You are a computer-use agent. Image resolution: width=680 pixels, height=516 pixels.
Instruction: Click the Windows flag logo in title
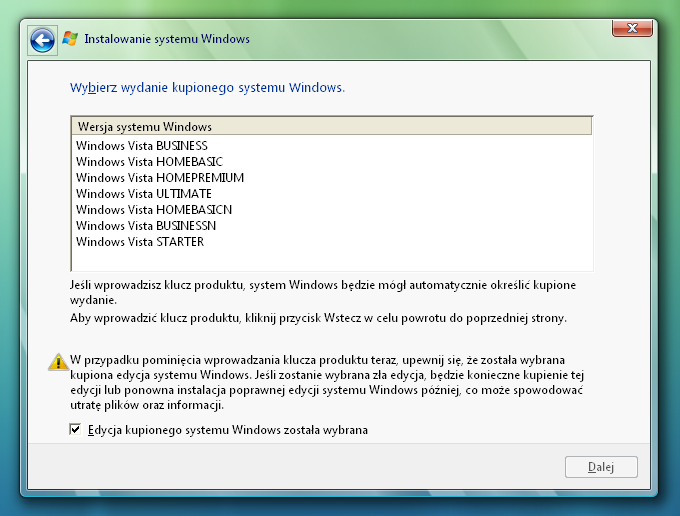[x=70, y=39]
